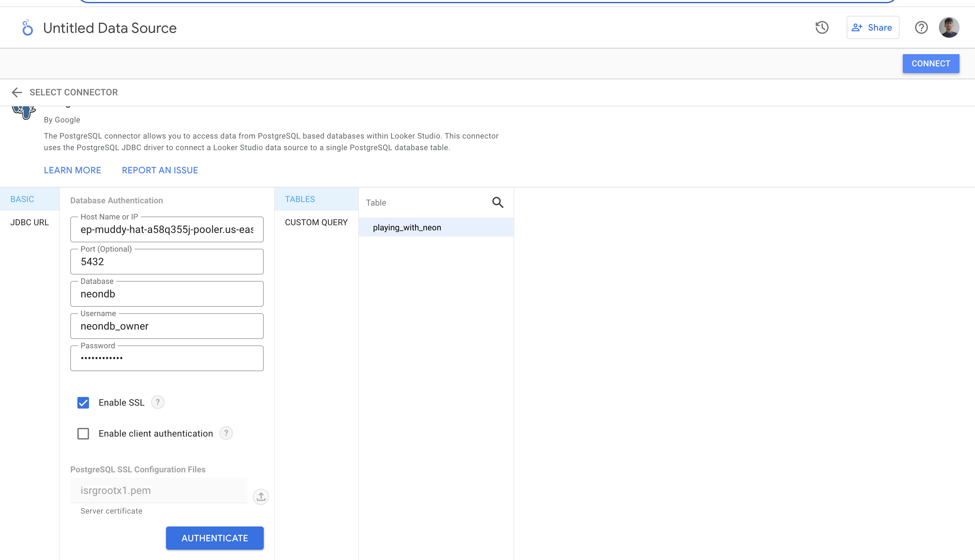Click Database Authentication heading
This screenshot has width=975, height=560.
click(117, 200)
